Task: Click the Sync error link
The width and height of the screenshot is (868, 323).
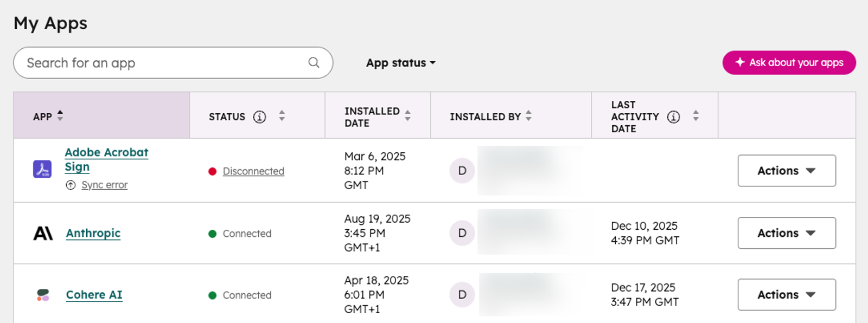Action: click(105, 185)
